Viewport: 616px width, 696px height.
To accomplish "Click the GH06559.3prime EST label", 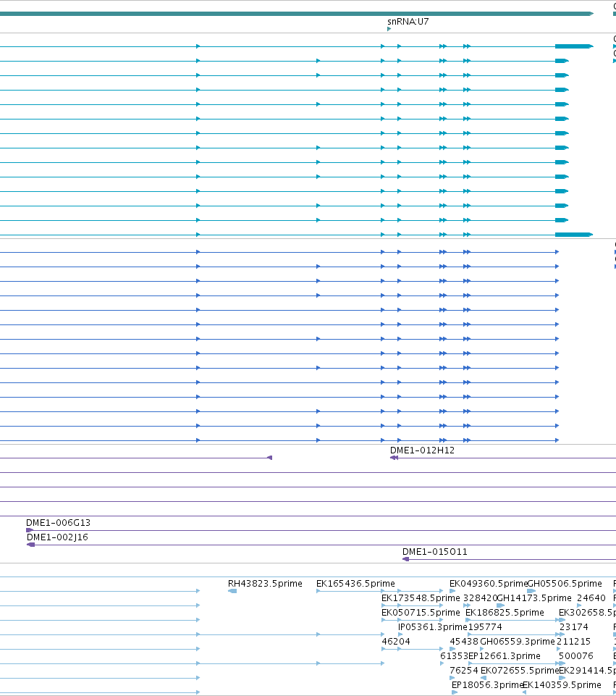I will point(518,642).
